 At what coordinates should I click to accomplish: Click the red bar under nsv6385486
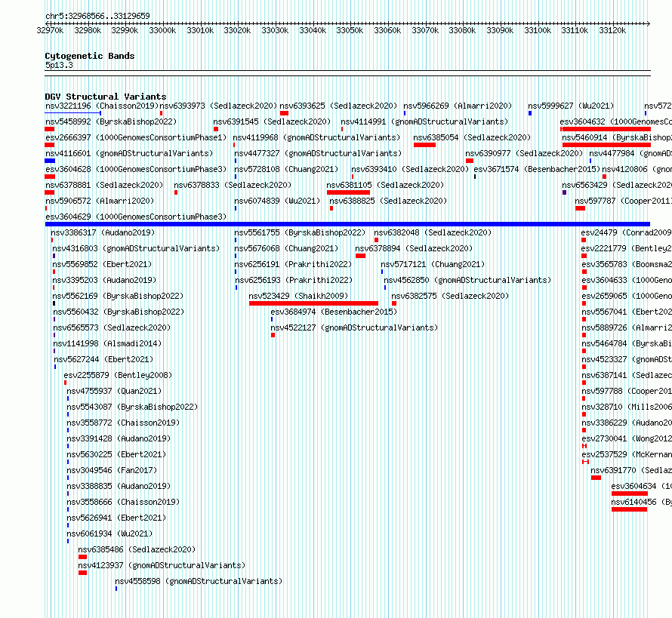click(x=83, y=557)
